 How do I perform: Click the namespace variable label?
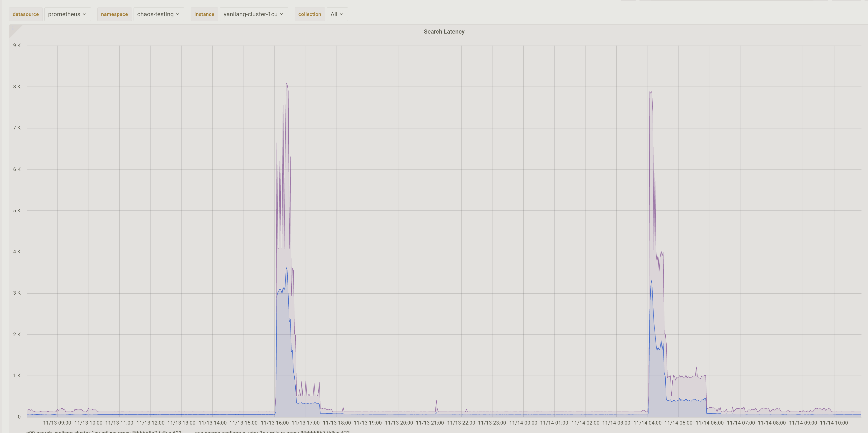114,14
